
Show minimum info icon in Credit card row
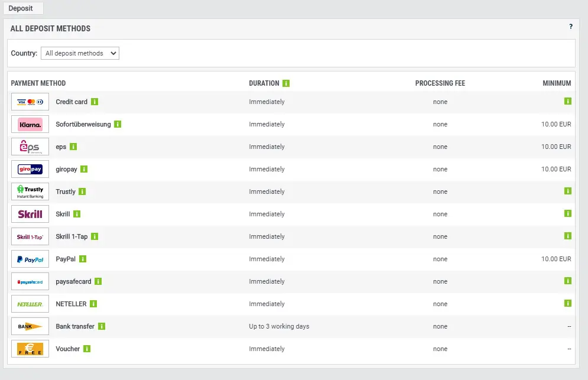[x=568, y=101]
